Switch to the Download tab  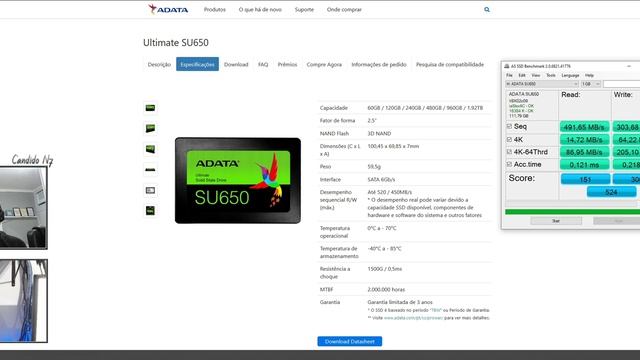pyautogui.click(x=236, y=64)
